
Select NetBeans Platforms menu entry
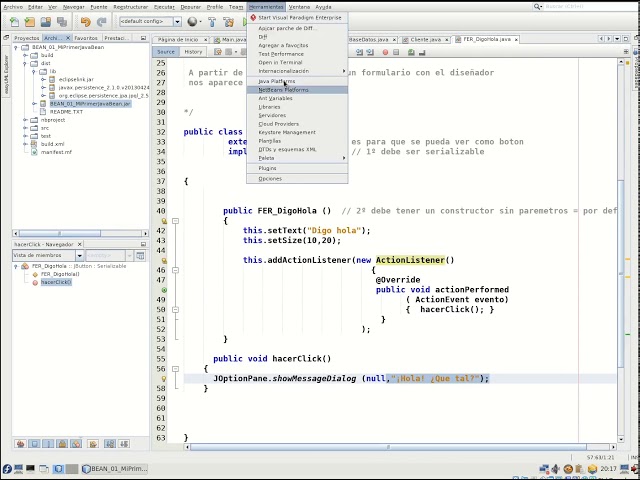click(297, 90)
